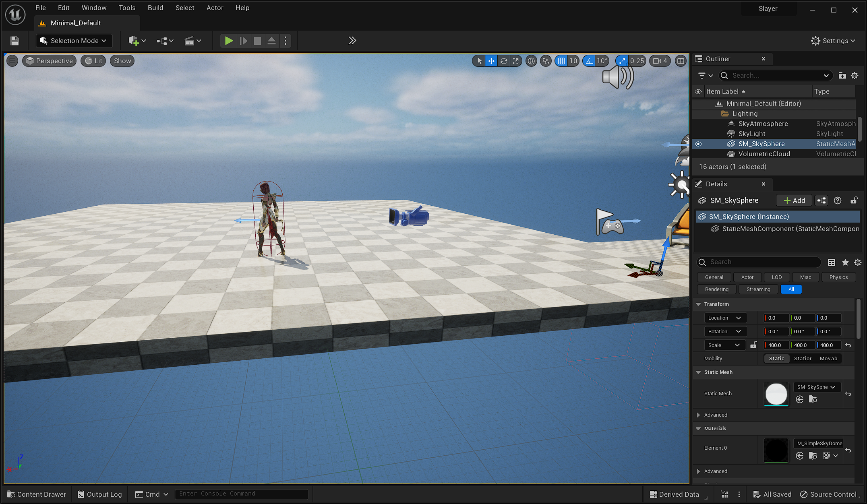The width and height of the screenshot is (867, 504).
Task: Toggle grid snapping in viewport toolbar
Action: pos(561,61)
